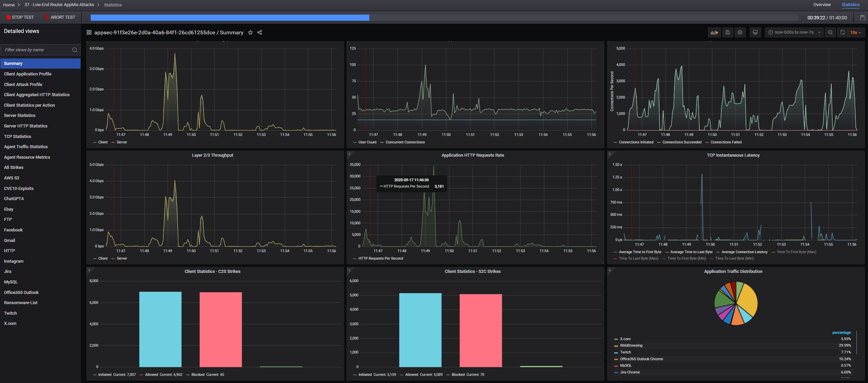Open the 10s refresh interval dropdown
This screenshot has width=868, height=383.
click(855, 33)
